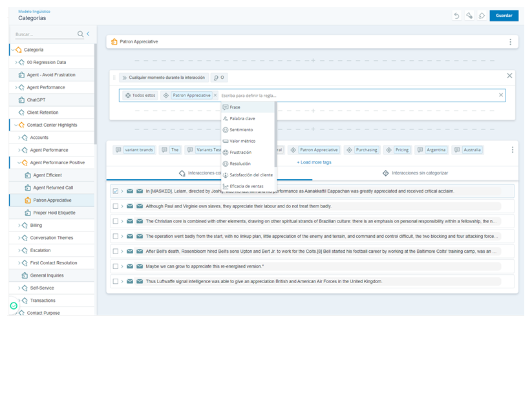Click General Inquiries category icon
This screenshot has width=532, height=395.
tap(25, 275)
